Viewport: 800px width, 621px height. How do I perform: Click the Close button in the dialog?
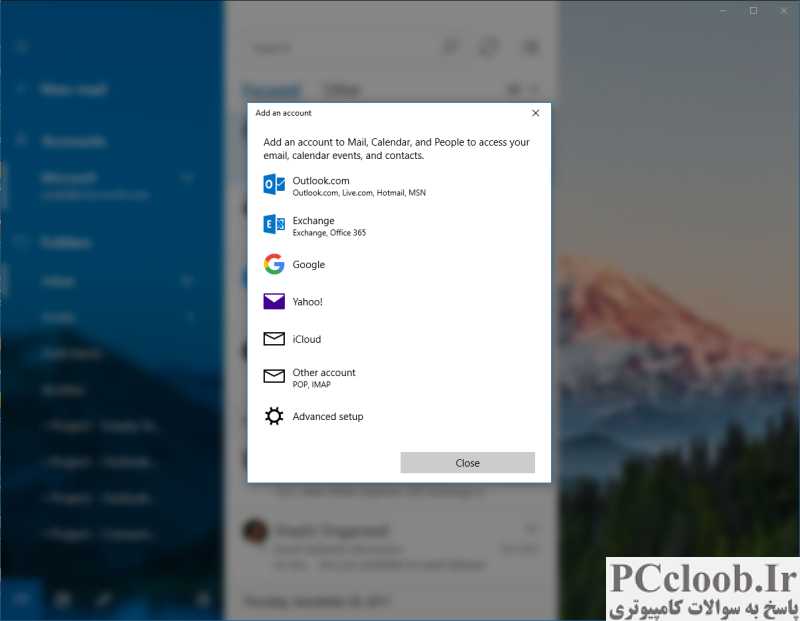click(467, 463)
